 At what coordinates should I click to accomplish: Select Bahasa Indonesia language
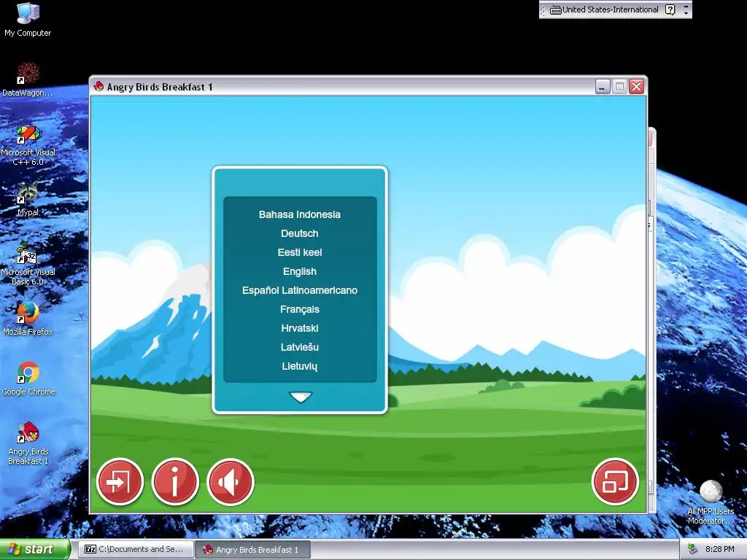[x=300, y=214]
